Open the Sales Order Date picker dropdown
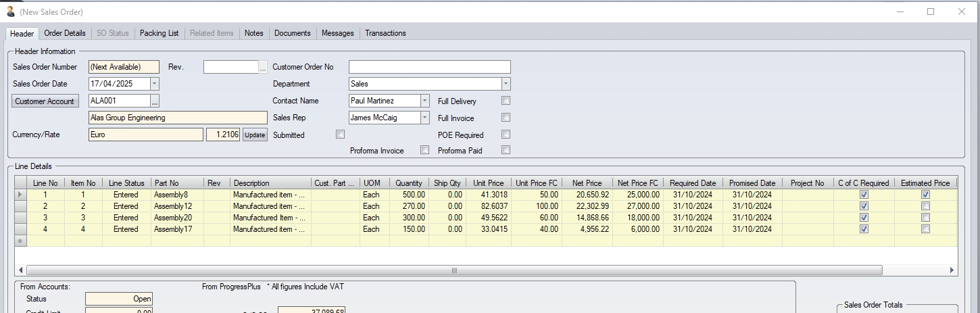 coord(154,84)
